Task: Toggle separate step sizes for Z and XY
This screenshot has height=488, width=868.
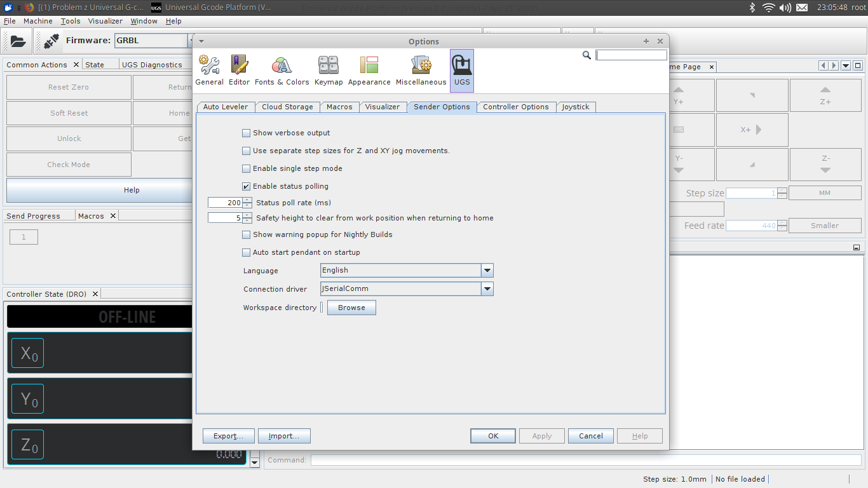Action: tap(246, 151)
